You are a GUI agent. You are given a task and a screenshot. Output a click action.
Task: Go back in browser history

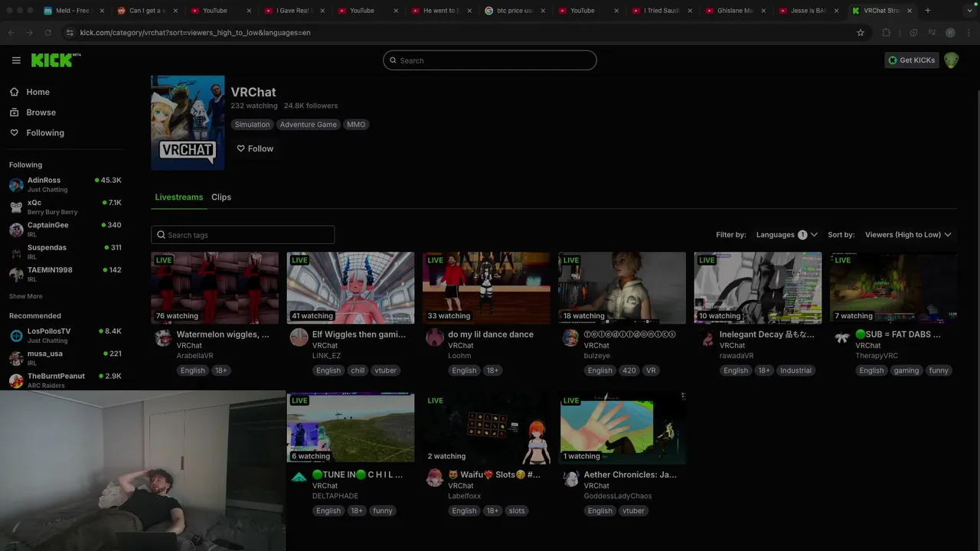click(11, 33)
